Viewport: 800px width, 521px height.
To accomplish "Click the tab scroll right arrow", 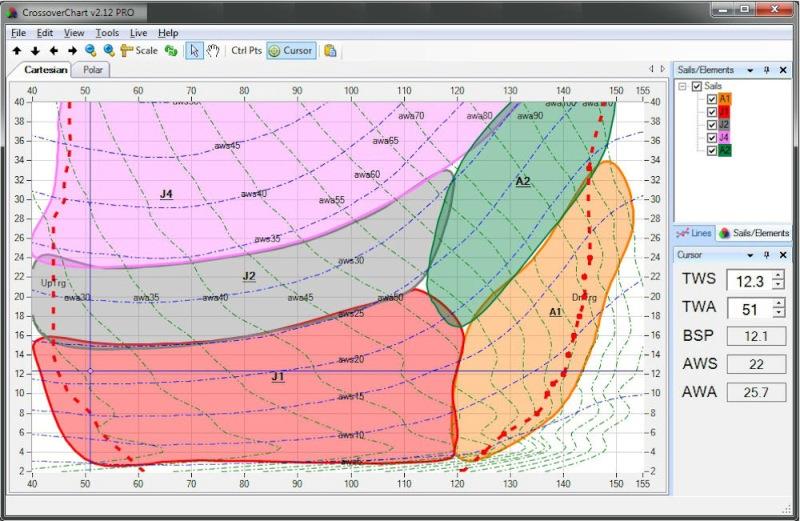I will pos(662,68).
